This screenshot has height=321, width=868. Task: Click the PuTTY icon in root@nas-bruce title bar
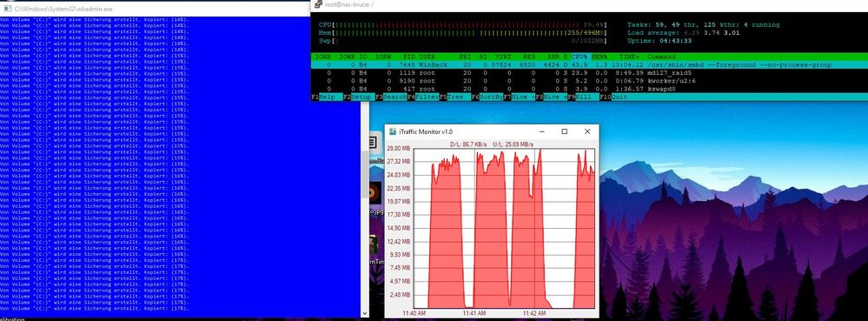click(x=319, y=4)
